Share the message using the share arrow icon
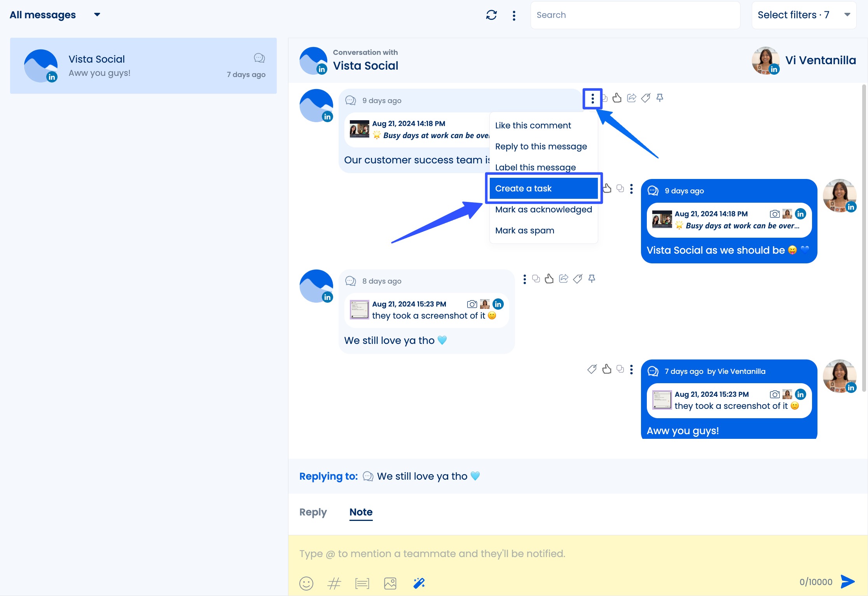 [631, 98]
